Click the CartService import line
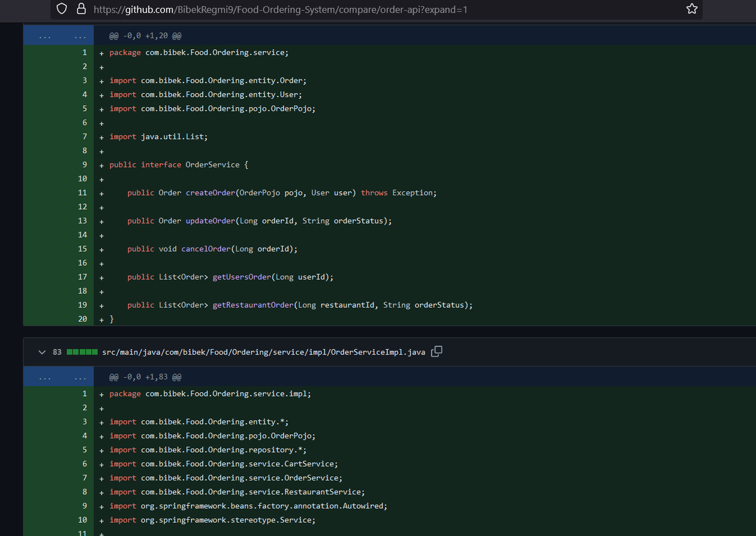756x536 pixels. pyautogui.click(x=224, y=464)
